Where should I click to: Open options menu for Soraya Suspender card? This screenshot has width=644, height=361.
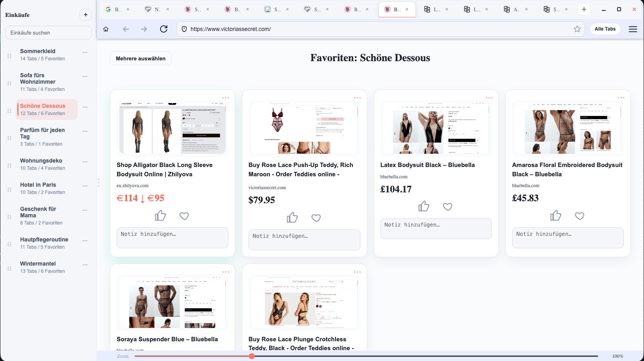226,272
